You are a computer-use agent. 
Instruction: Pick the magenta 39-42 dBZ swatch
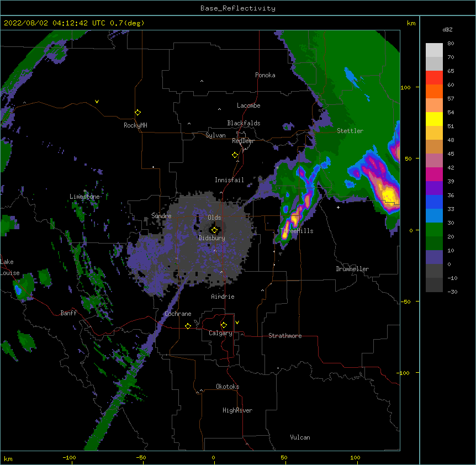[434, 175]
